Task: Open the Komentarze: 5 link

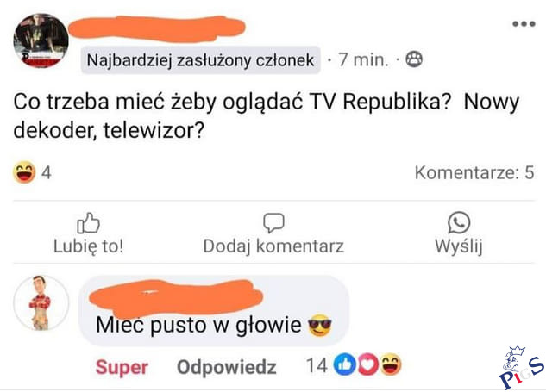Action: point(474,172)
